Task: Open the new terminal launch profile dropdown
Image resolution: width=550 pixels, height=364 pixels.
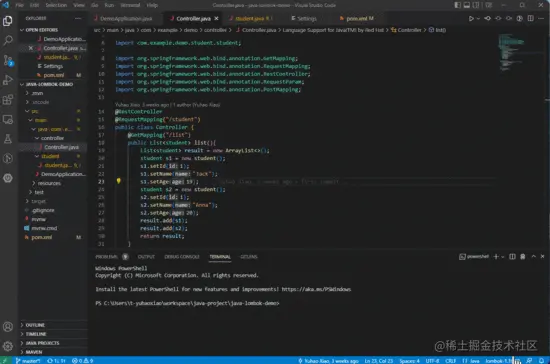Action: click(503, 257)
